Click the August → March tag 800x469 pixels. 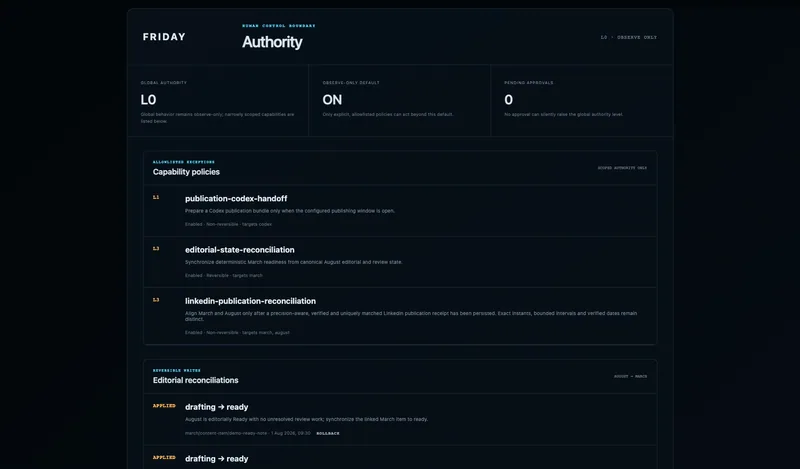pyautogui.click(x=630, y=376)
